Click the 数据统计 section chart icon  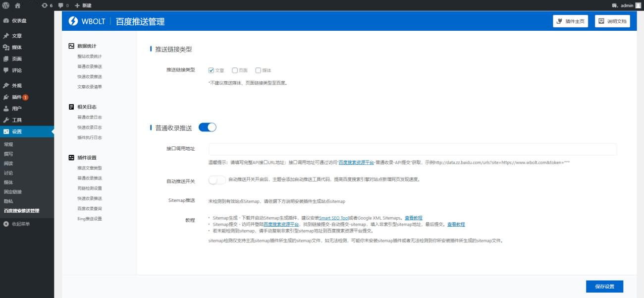point(71,46)
